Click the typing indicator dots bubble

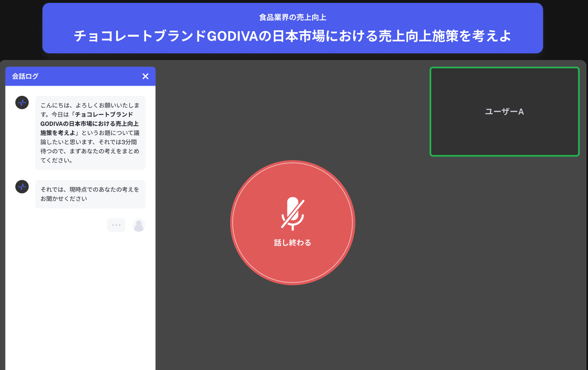coord(116,225)
